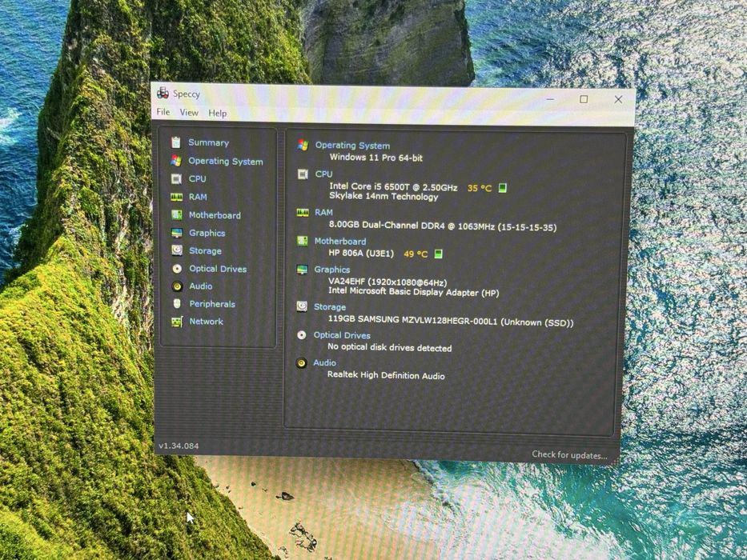The image size is (747, 560).
Task: Click the text Windows 11 Pro 64-bit
Action: click(376, 158)
